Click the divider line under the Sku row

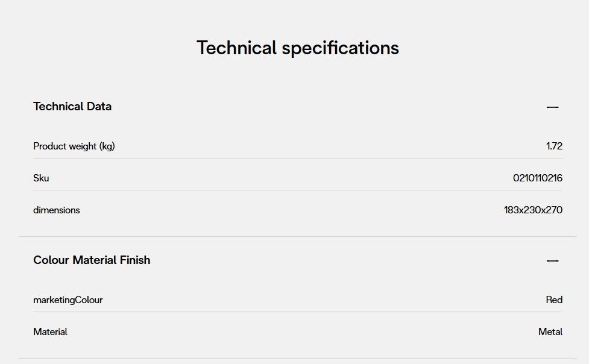click(298, 190)
